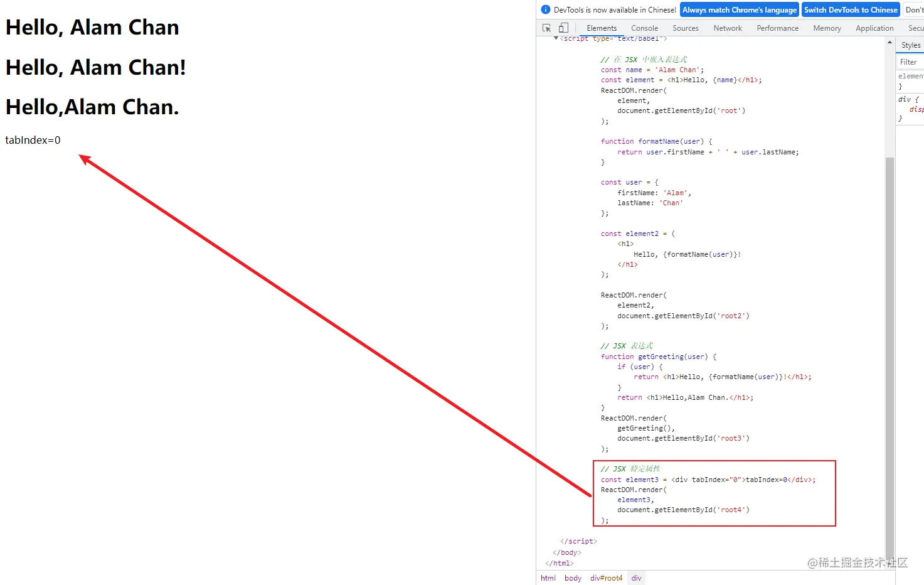This screenshot has height=585, width=924.
Task: Click the lastName: 'Chan' code line
Action: 650,203
